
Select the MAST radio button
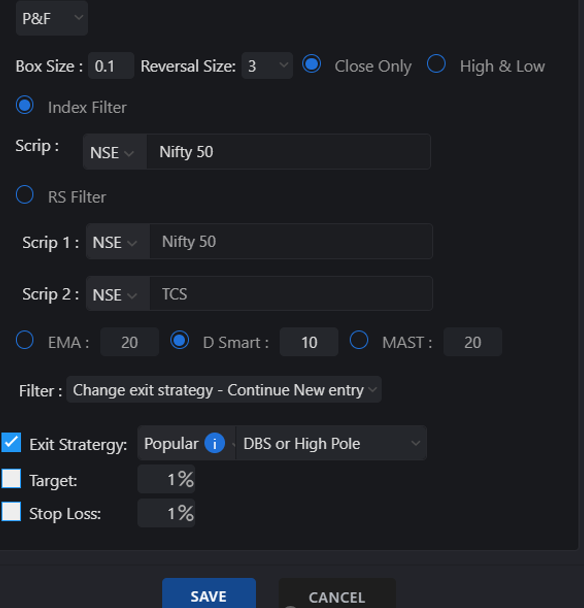[359, 340]
